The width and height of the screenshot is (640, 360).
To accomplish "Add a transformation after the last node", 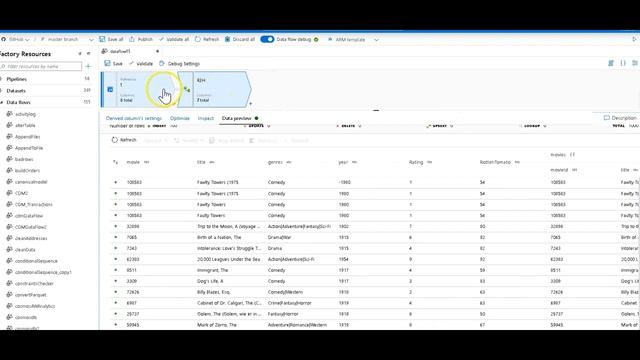I will pyautogui.click(x=250, y=104).
